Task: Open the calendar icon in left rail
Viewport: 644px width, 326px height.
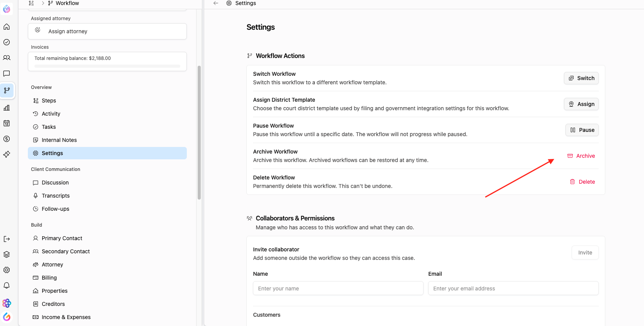Action: 7,123
